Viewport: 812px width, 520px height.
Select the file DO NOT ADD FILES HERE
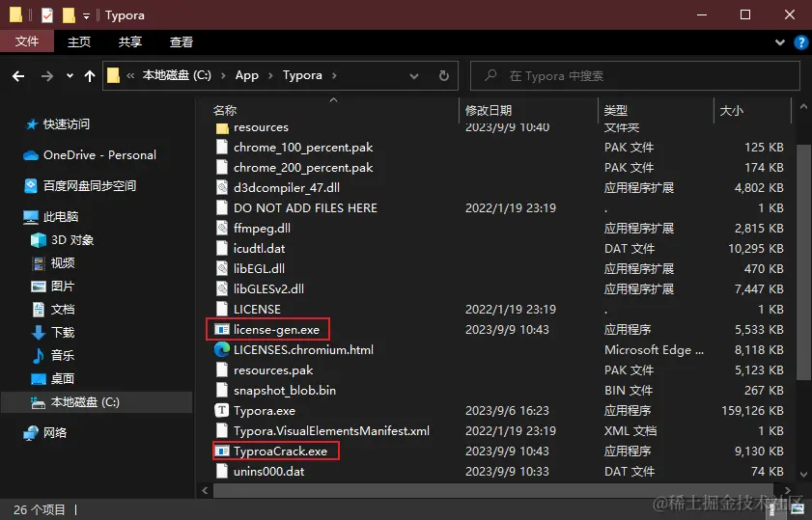305,208
